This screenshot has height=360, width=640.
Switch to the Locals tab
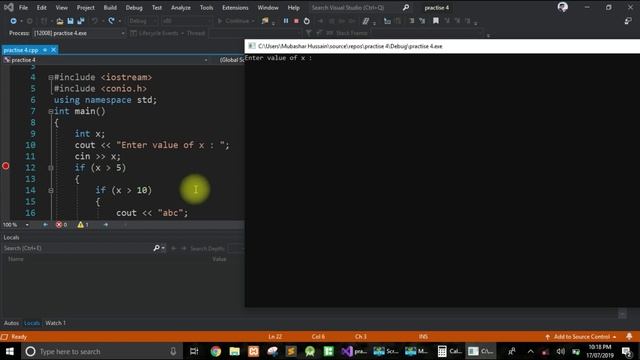point(32,323)
